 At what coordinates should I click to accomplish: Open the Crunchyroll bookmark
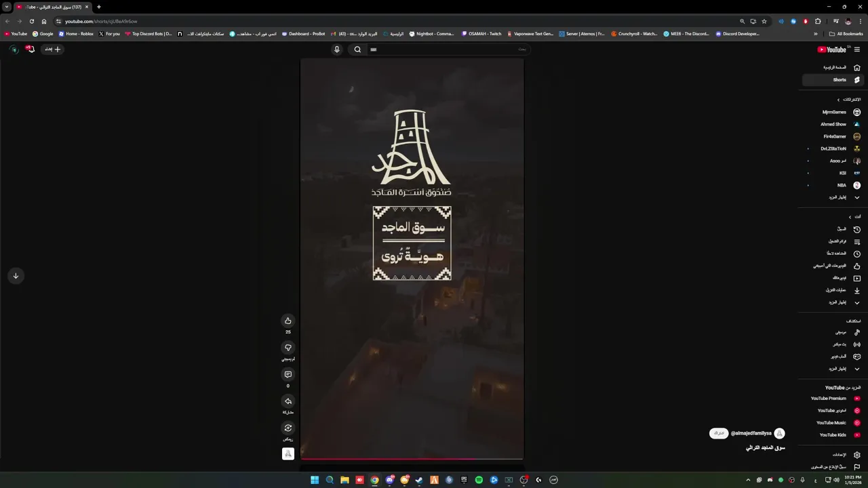[x=634, y=34]
